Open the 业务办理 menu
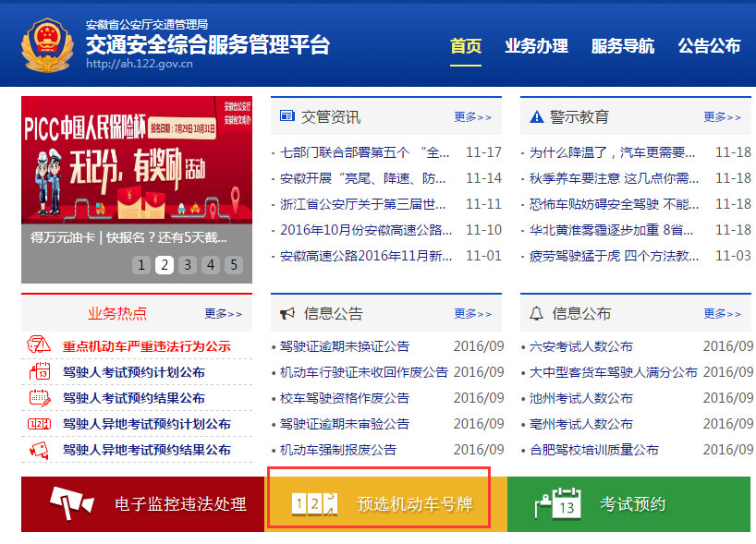This screenshot has height=544, width=756. coord(537,42)
